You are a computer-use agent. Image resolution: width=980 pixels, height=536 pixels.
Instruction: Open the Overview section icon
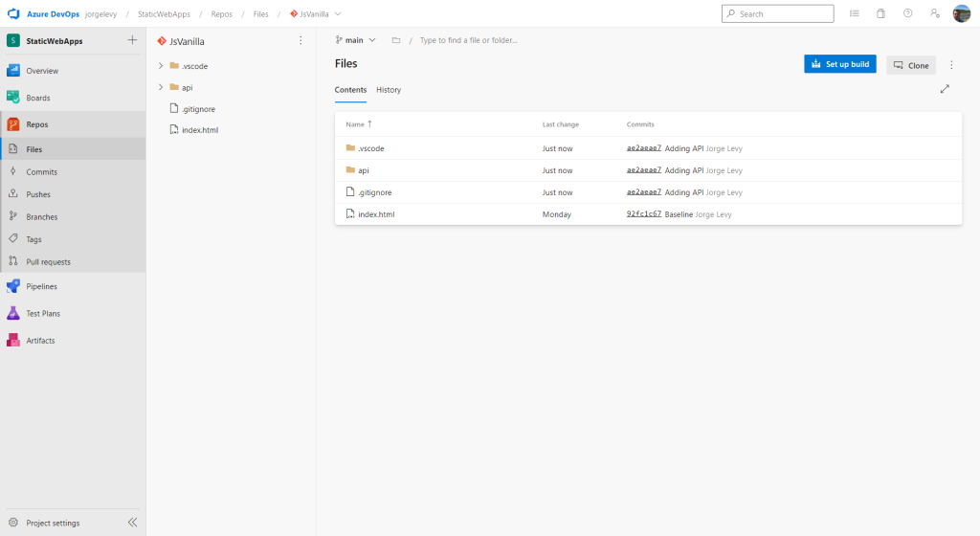click(13, 71)
